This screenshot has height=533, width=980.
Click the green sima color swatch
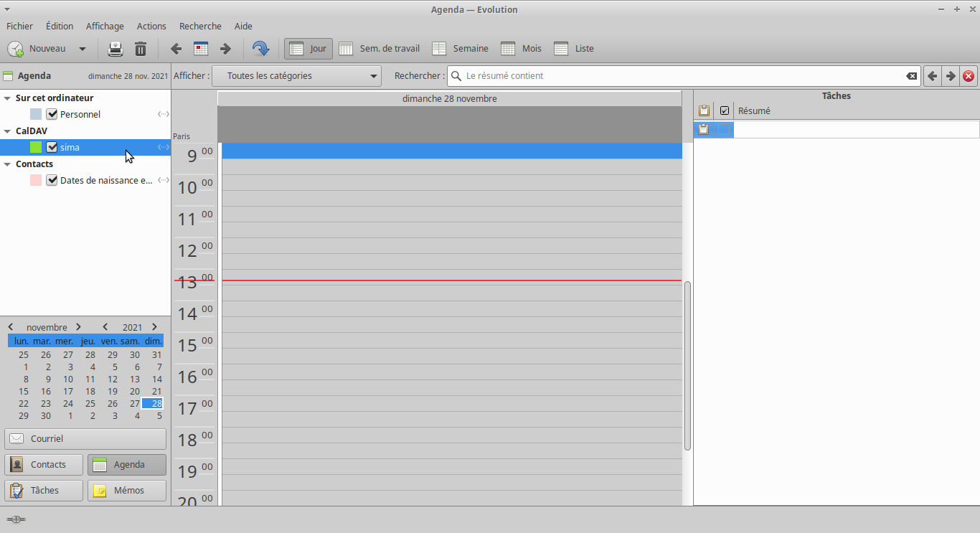coord(36,147)
